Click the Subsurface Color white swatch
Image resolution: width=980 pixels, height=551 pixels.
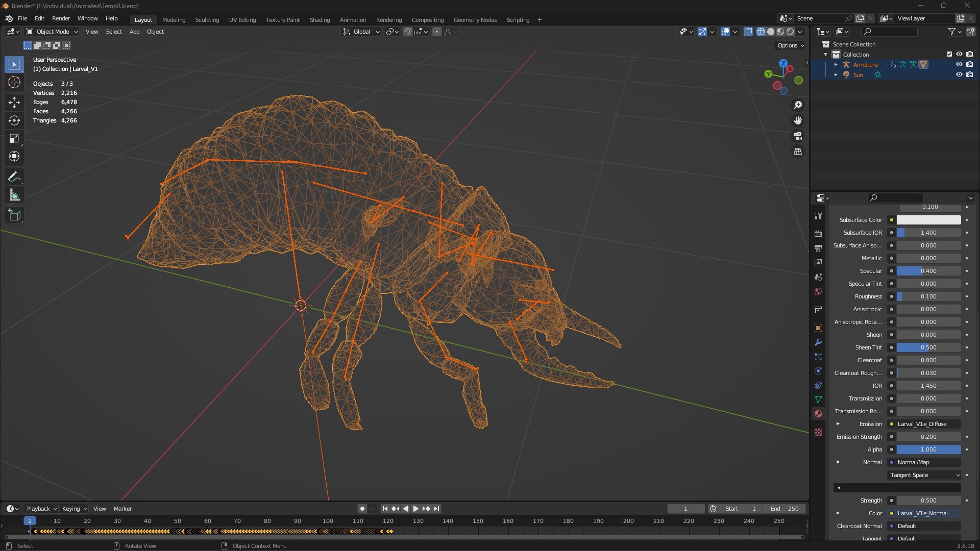[929, 220]
